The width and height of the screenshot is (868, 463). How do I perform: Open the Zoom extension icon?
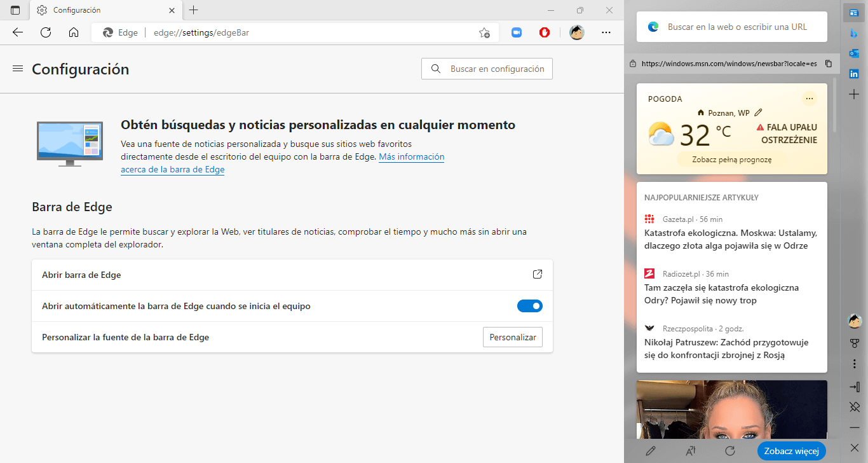[x=517, y=32]
